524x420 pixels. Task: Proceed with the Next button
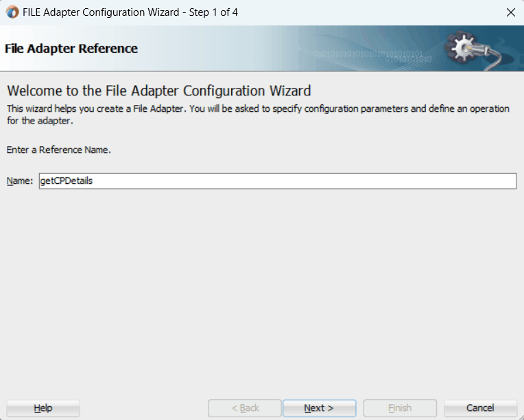pos(319,408)
